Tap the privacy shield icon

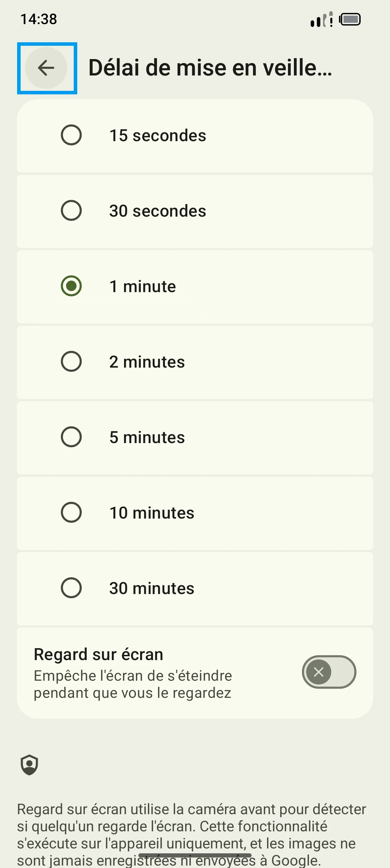pyautogui.click(x=29, y=765)
